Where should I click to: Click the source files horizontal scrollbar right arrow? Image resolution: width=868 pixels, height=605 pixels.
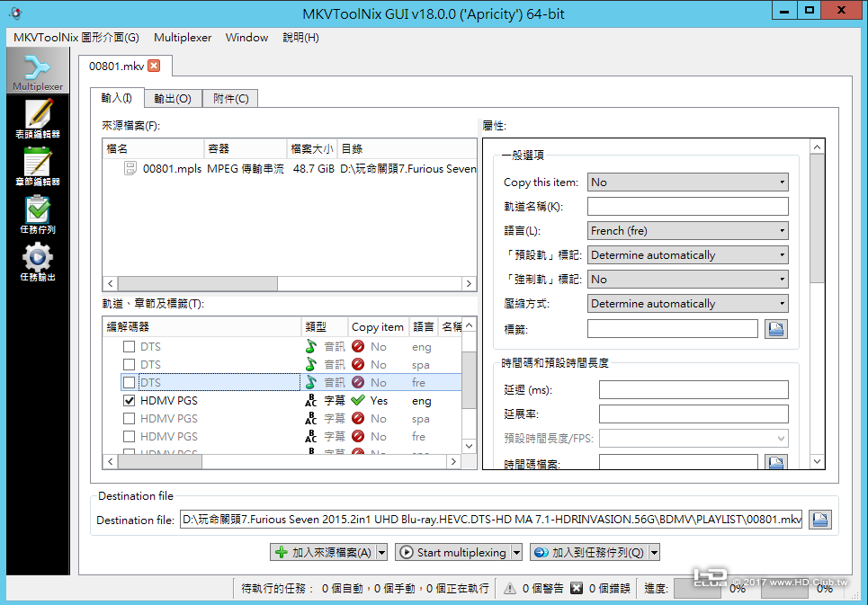point(469,284)
